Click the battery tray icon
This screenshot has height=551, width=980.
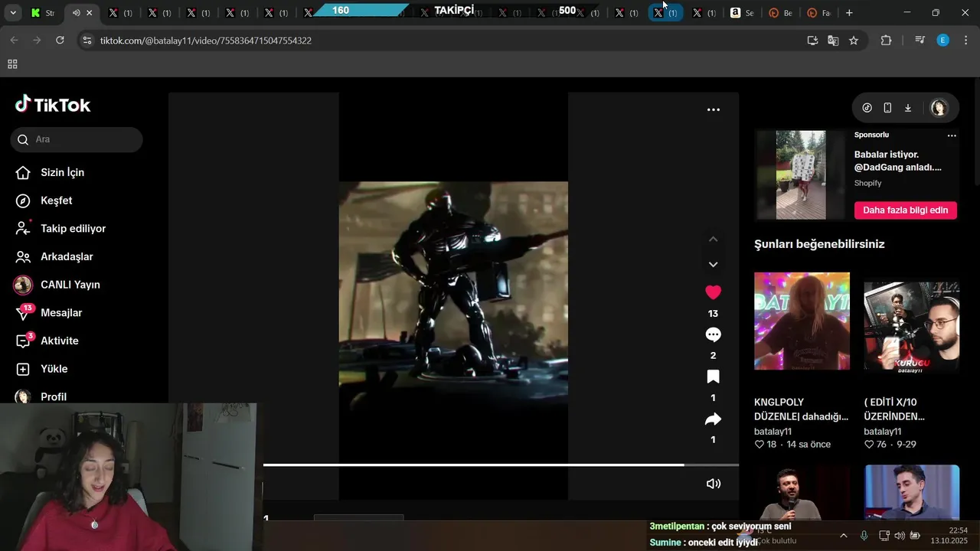(915, 536)
